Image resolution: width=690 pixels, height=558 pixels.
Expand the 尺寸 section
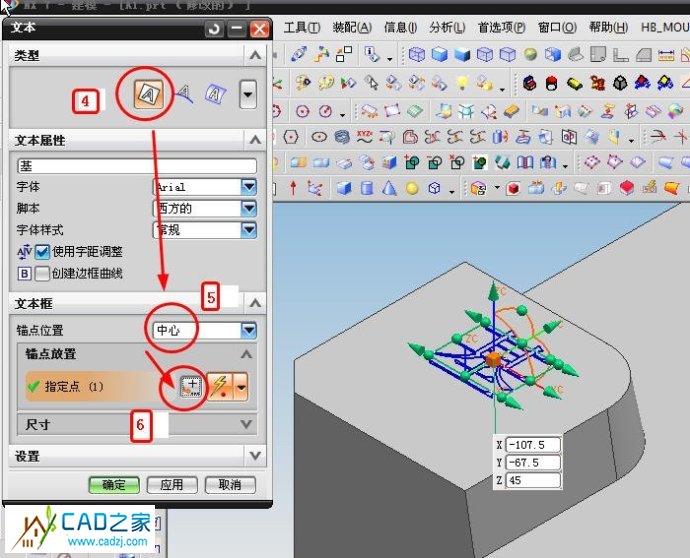pos(255,424)
